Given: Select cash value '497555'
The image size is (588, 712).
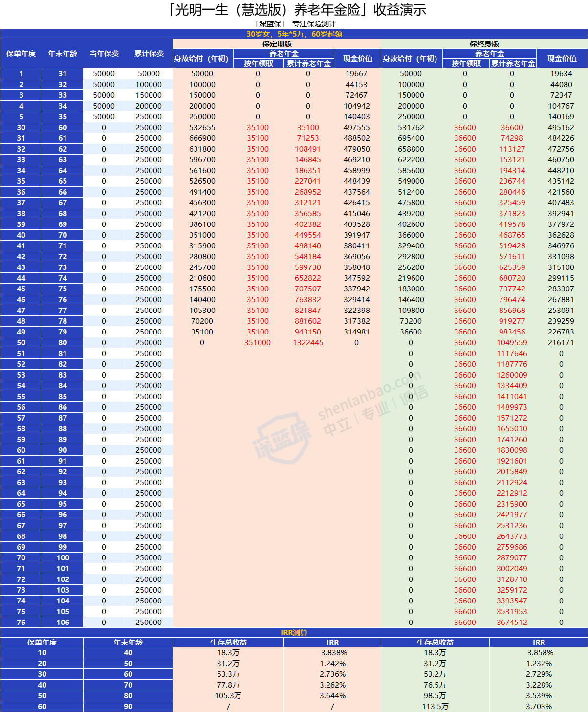Looking at the screenshot, I should tap(356, 128).
